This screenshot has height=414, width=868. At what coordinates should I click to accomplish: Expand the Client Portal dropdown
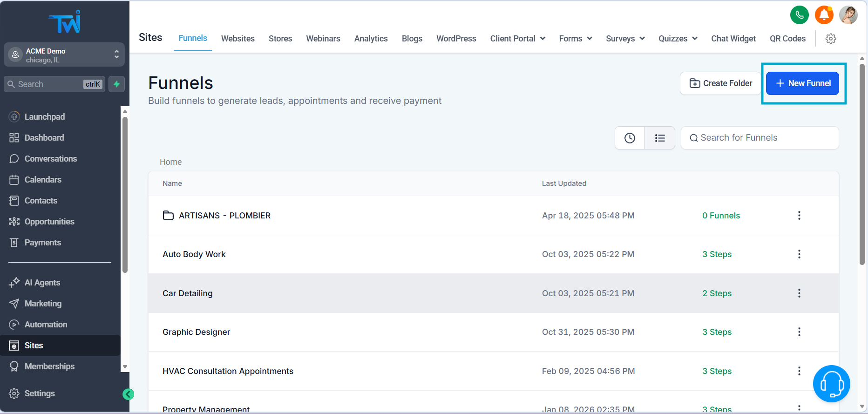tap(517, 39)
